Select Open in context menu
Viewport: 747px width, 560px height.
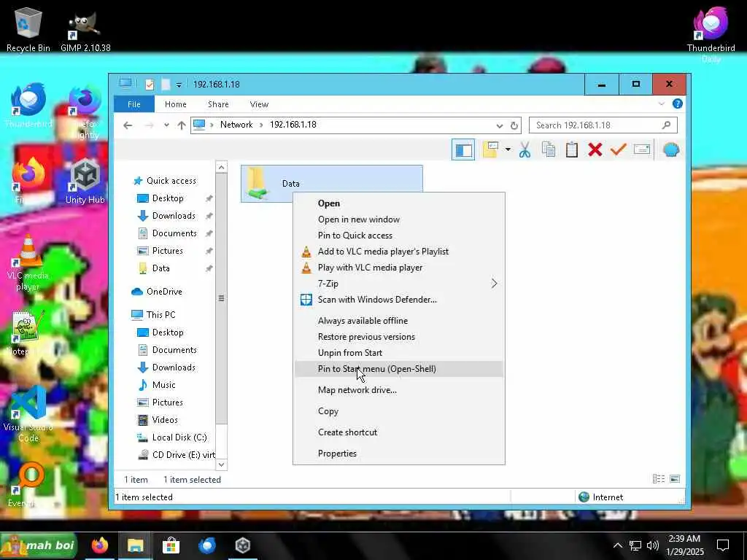point(399,203)
